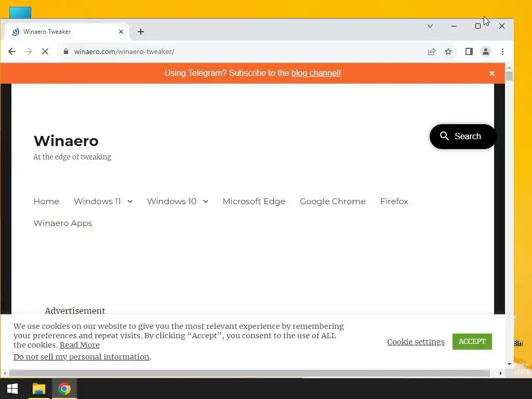Open the site Search button
532x399 pixels.
[x=462, y=137]
